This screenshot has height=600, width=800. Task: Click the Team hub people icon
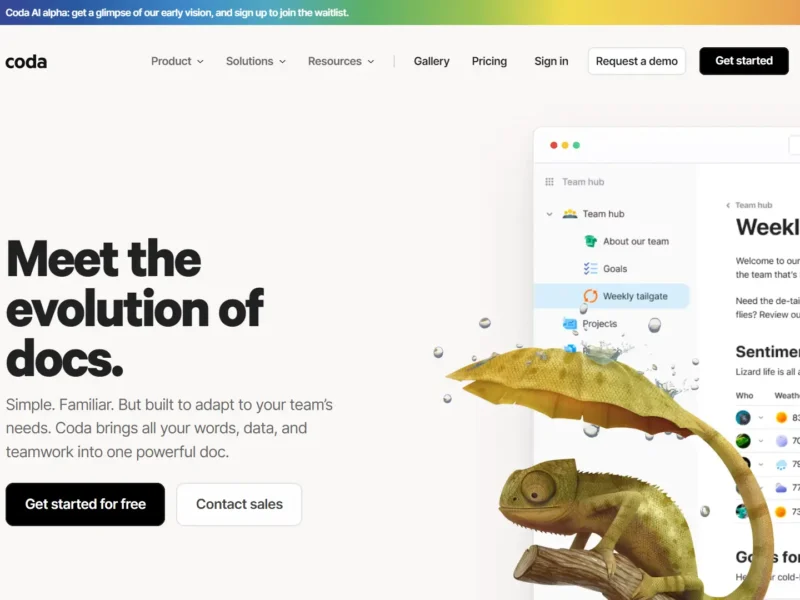click(x=569, y=214)
